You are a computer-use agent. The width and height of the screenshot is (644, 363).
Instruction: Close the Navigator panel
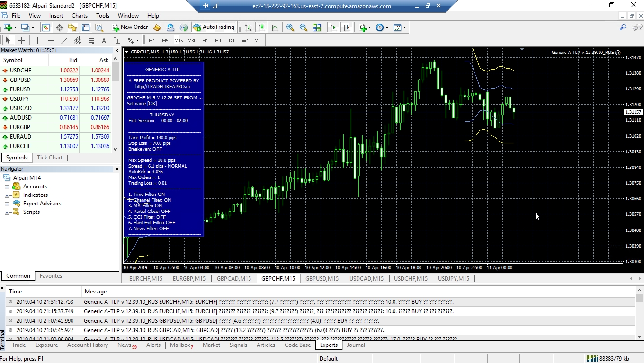coord(117,169)
